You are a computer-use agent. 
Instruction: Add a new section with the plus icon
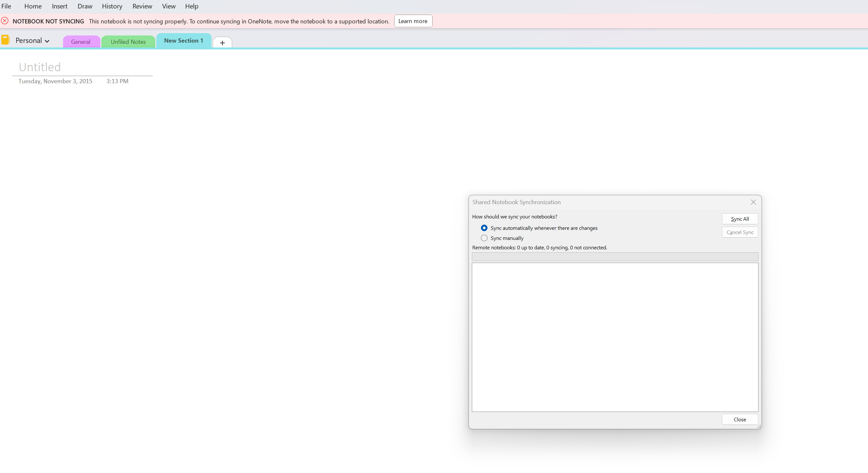[222, 43]
